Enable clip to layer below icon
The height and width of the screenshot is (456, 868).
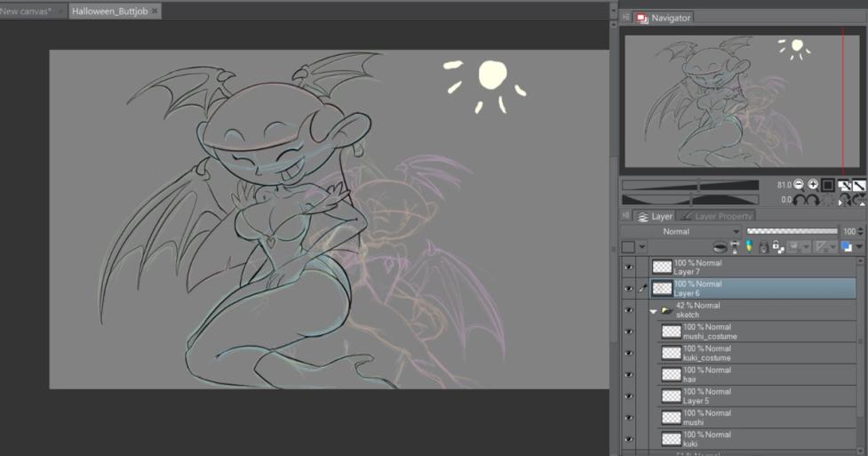[720, 246]
